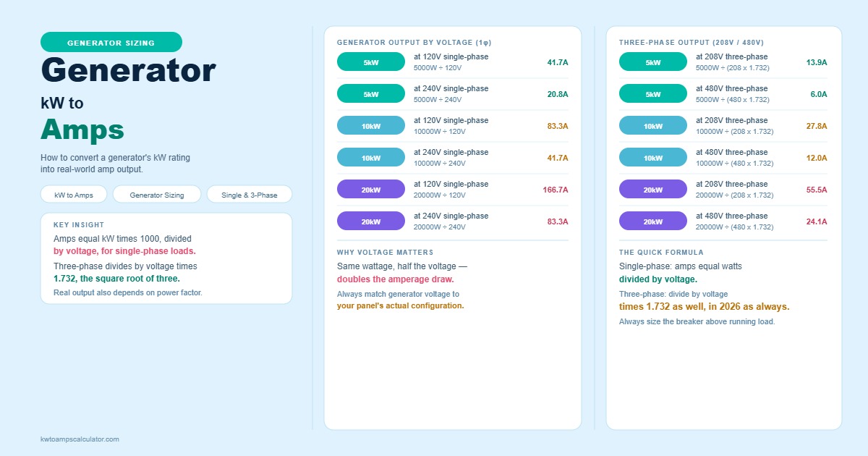Click the WHY VOLTAGE MATTERS heading

tap(385, 253)
